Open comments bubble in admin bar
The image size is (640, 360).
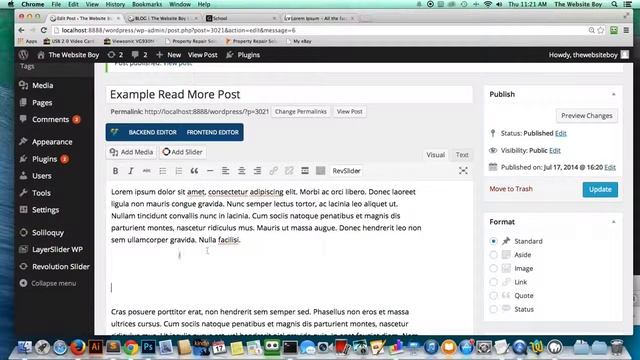(x=139, y=55)
